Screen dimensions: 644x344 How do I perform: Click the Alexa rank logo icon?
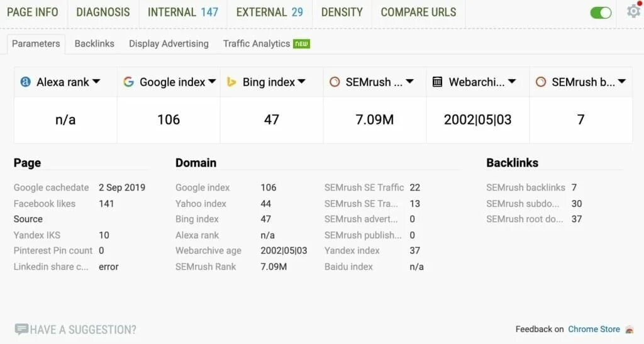click(x=25, y=82)
